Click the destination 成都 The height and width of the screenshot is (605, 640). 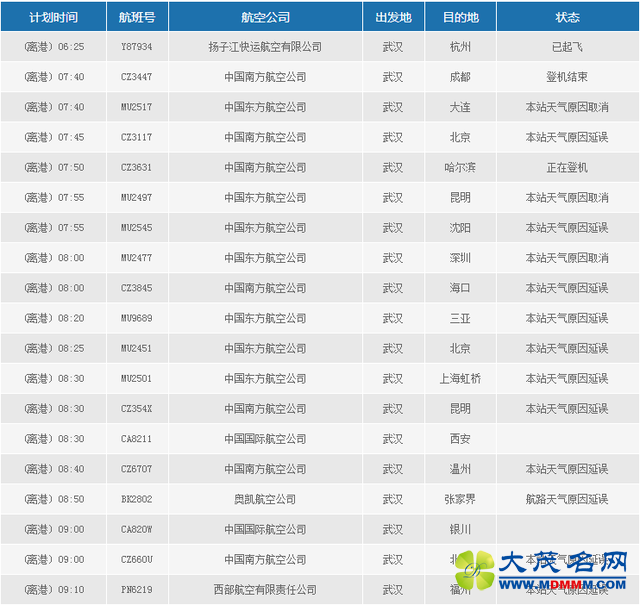coord(460,77)
